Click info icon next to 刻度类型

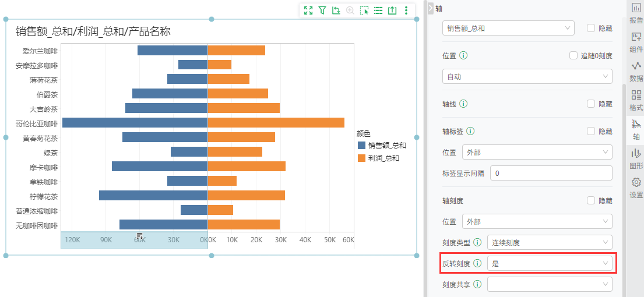477,242
